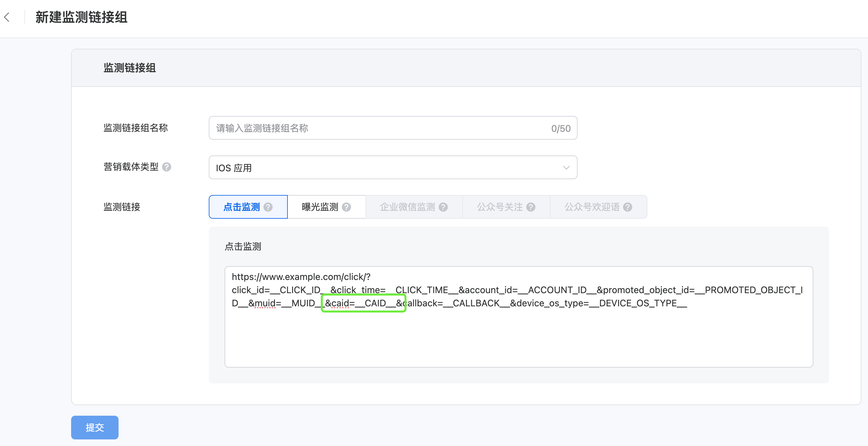
Task: Expand dropdown via its chevron arrow
Action: [x=566, y=168]
